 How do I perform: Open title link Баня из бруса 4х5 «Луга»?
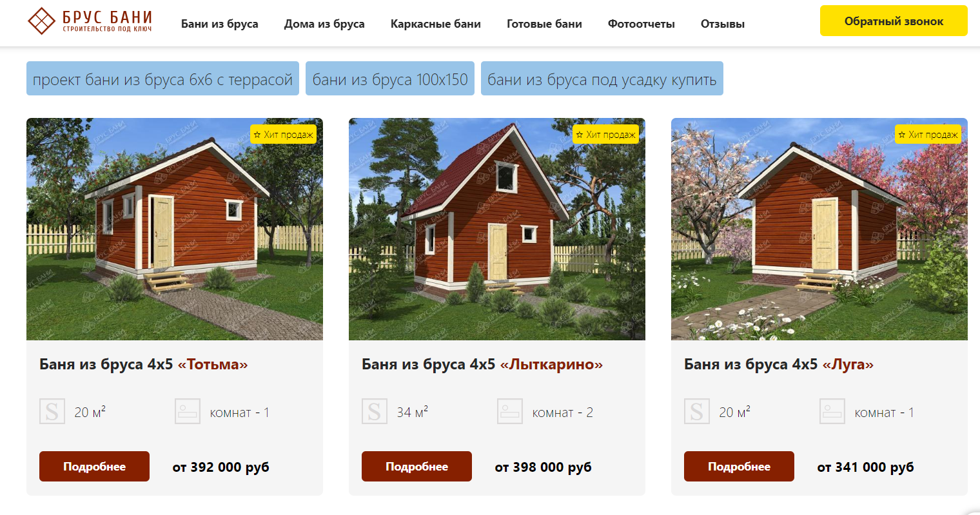coord(779,364)
